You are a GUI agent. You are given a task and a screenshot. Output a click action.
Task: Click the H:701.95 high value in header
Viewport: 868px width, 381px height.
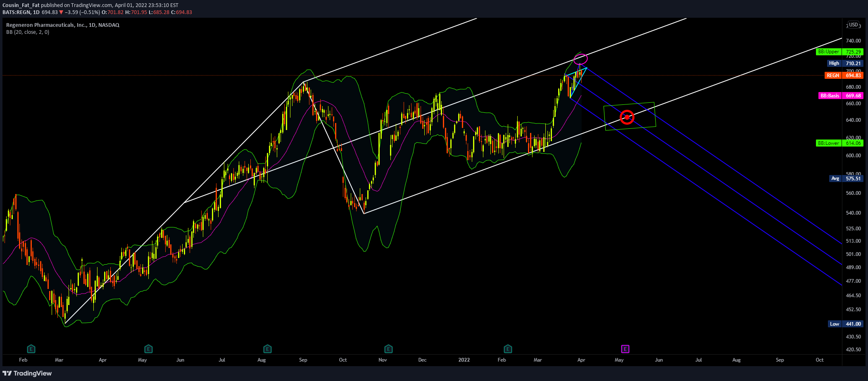click(136, 12)
